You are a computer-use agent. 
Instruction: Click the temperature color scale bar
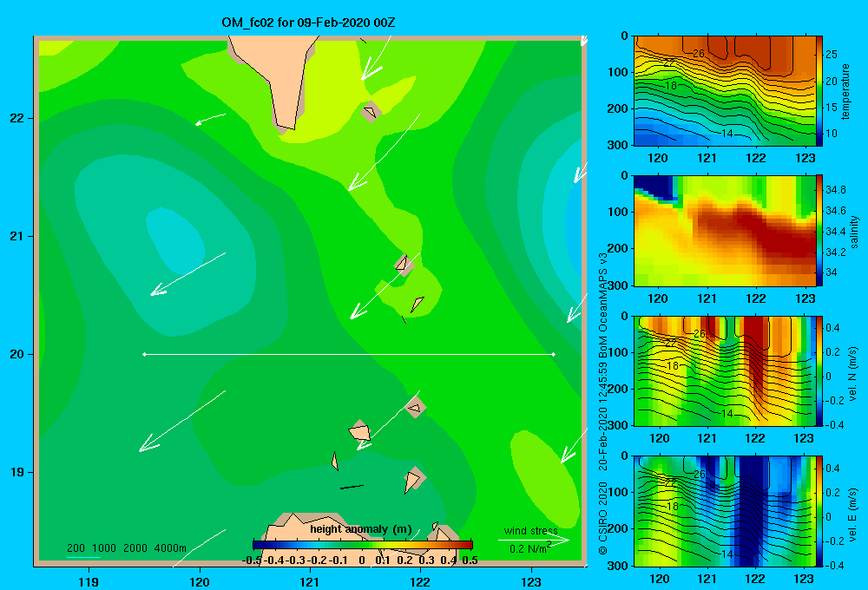[x=819, y=91]
